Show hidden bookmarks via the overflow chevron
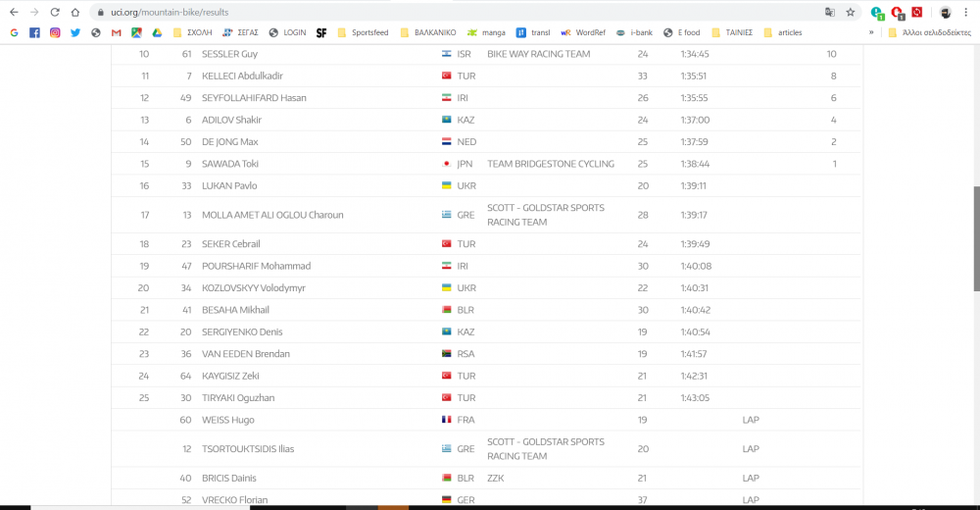980x510 pixels. click(x=871, y=32)
